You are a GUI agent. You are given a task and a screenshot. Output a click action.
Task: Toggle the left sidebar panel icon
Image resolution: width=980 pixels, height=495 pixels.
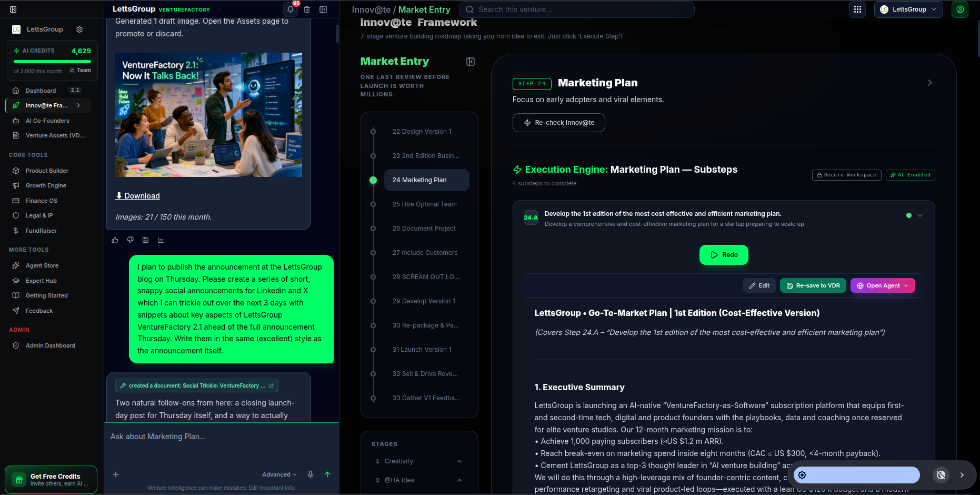[13, 9]
